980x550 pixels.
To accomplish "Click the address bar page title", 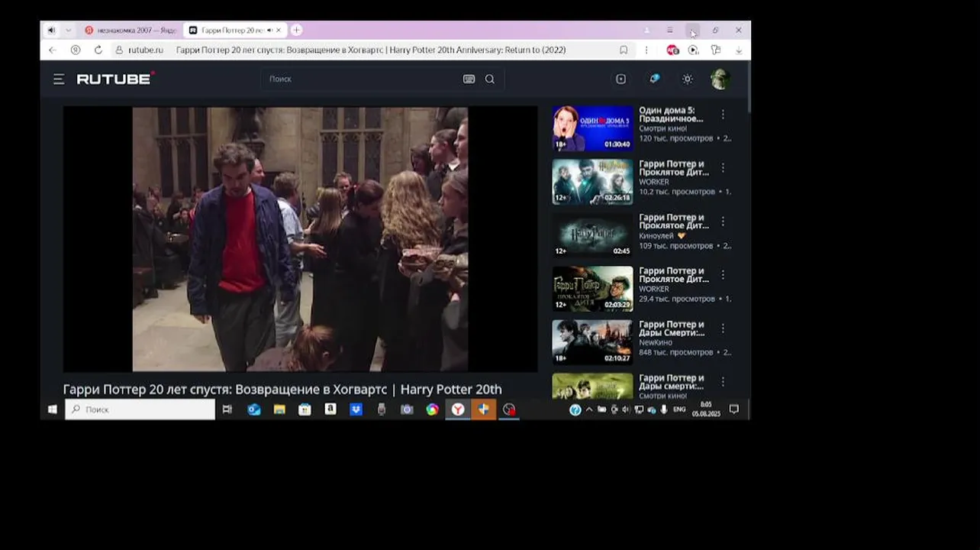I will (x=371, y=50).
